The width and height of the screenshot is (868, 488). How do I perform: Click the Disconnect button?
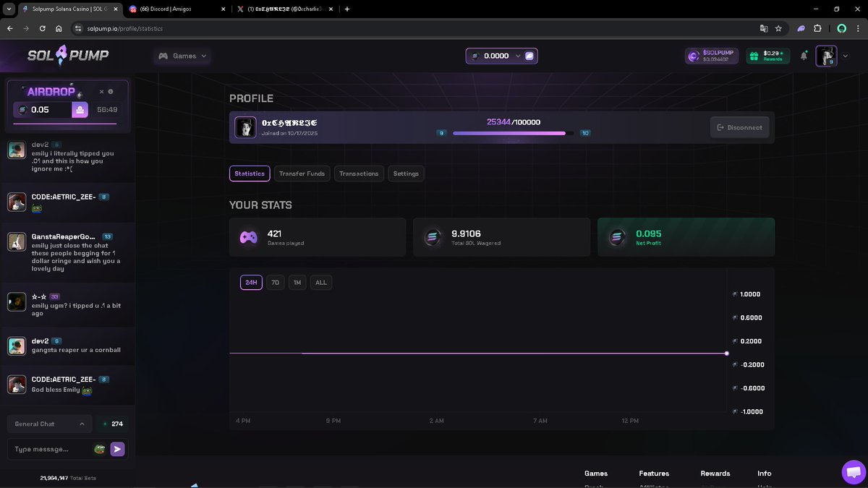click(x=739, y=127)
